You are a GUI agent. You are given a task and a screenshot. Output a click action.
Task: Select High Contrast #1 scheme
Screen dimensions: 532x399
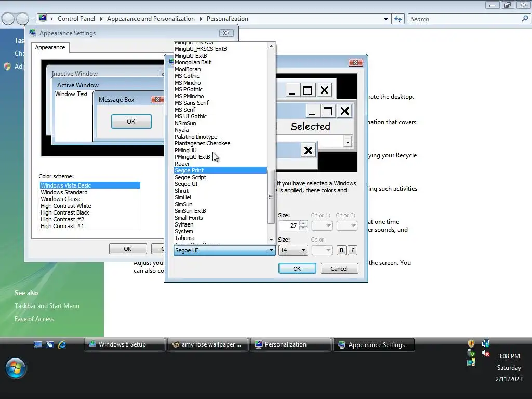(x=90, y=227)
